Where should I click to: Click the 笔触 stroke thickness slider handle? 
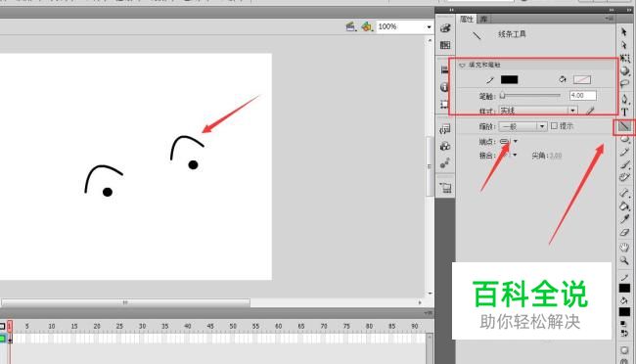pyautogui.click(x=503, y=96)
